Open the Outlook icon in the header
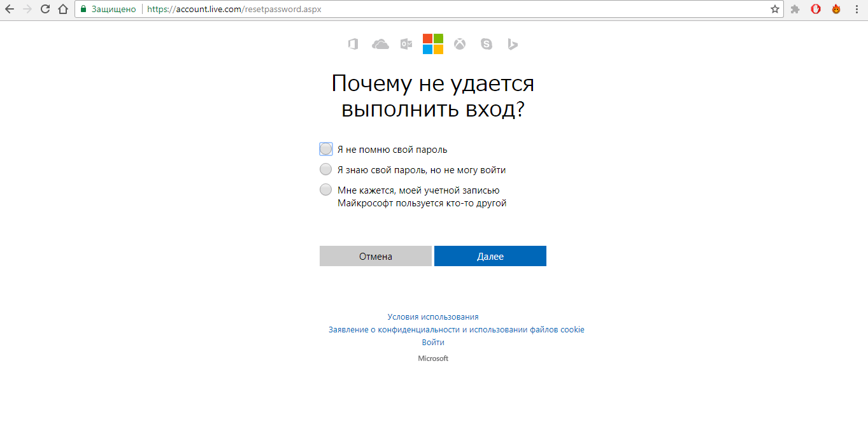This screenshot has width=868, height=440. coord(406,44)
